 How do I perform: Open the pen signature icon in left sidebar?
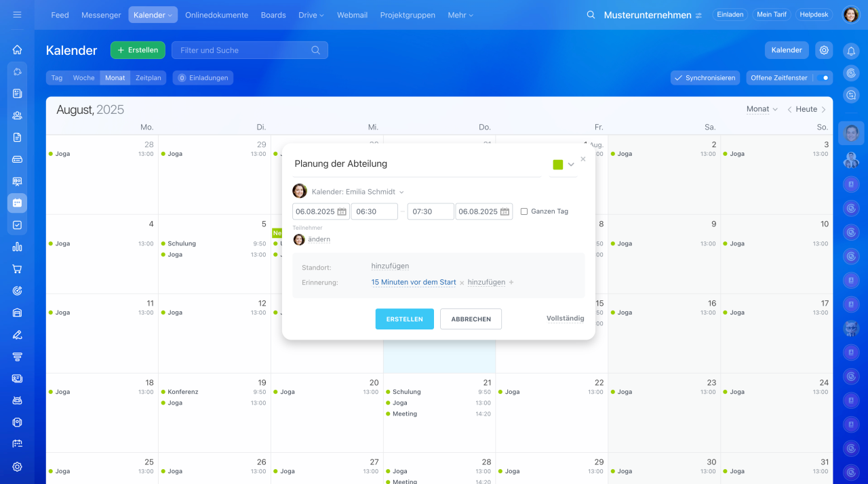tap(17, 334)
